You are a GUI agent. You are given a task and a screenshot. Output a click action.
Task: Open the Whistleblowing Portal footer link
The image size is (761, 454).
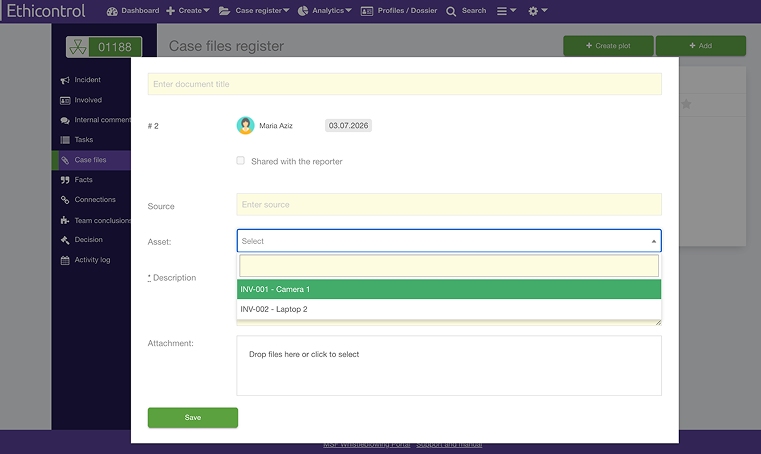coord(366,445)
